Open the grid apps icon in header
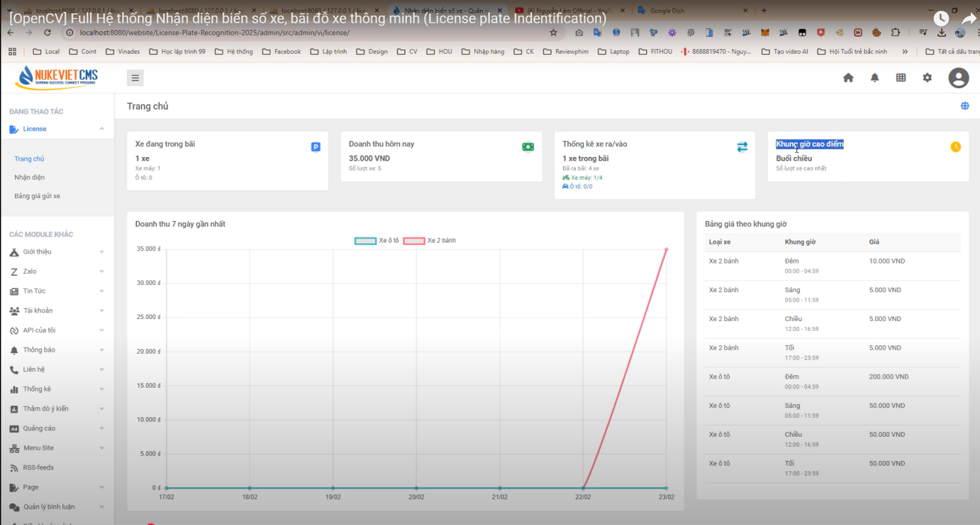980x525 pixels. (x=901, y=78)
